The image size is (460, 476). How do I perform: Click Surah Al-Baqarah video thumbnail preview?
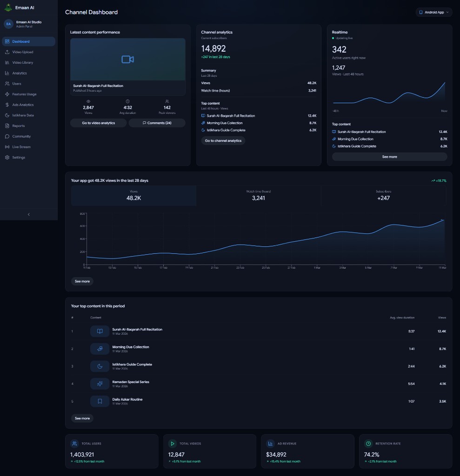(x=127, y=59)
